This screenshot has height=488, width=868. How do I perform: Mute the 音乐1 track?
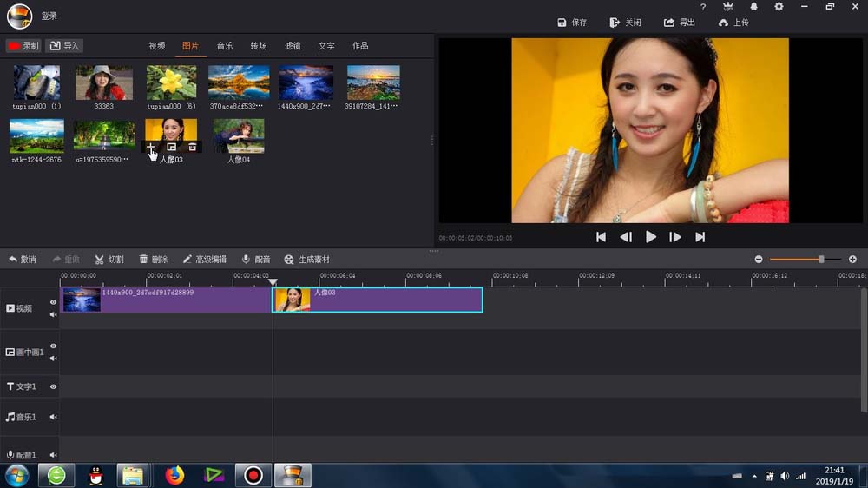click(53, 417)
